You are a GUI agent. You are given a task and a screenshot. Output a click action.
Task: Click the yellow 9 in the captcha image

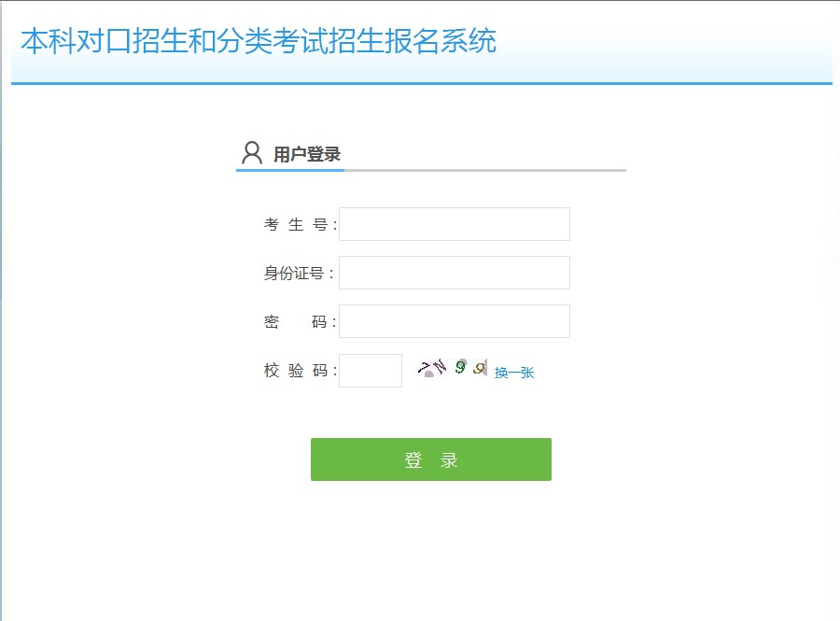point(478,369)
